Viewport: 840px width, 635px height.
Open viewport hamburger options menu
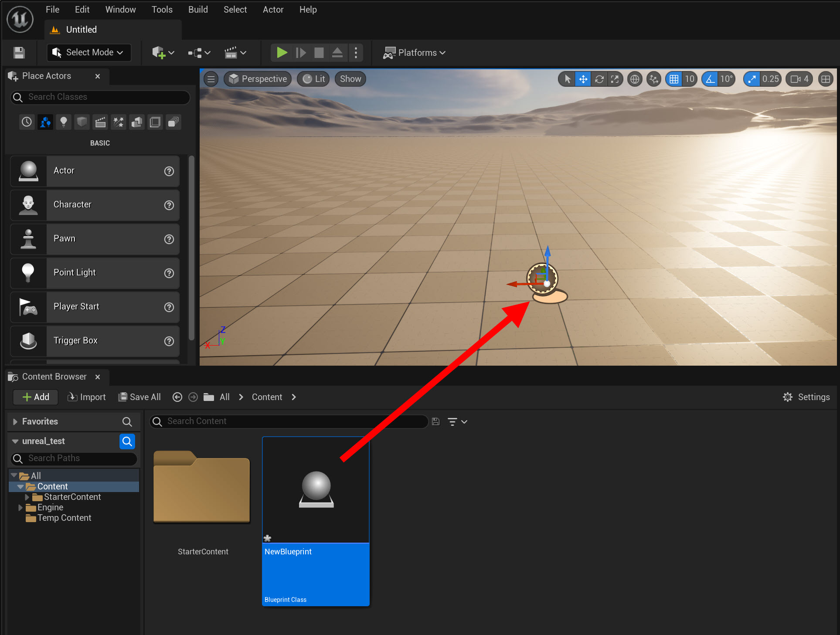coord(211,79)
